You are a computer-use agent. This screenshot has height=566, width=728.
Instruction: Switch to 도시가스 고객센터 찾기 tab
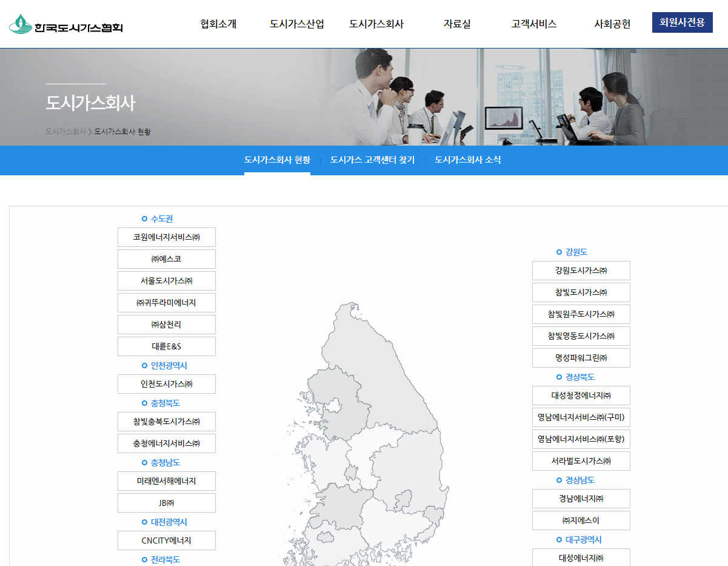tap(372, 160)
